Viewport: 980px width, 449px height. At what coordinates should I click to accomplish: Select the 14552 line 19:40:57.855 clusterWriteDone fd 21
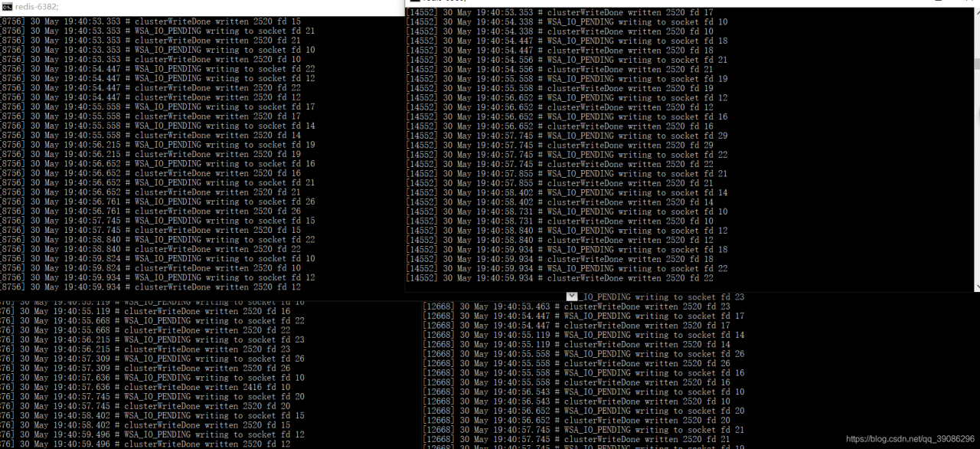point(560,182)
